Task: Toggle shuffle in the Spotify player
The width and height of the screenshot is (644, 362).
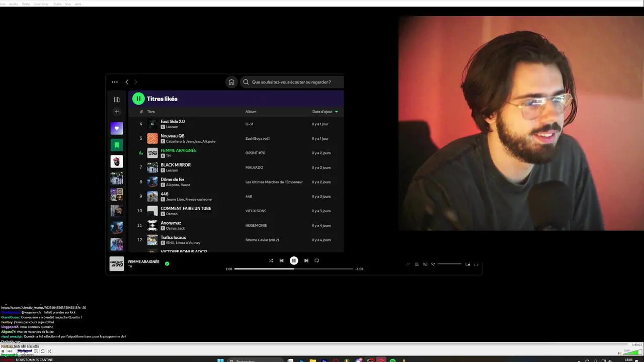Action: [x=271, y=260]
